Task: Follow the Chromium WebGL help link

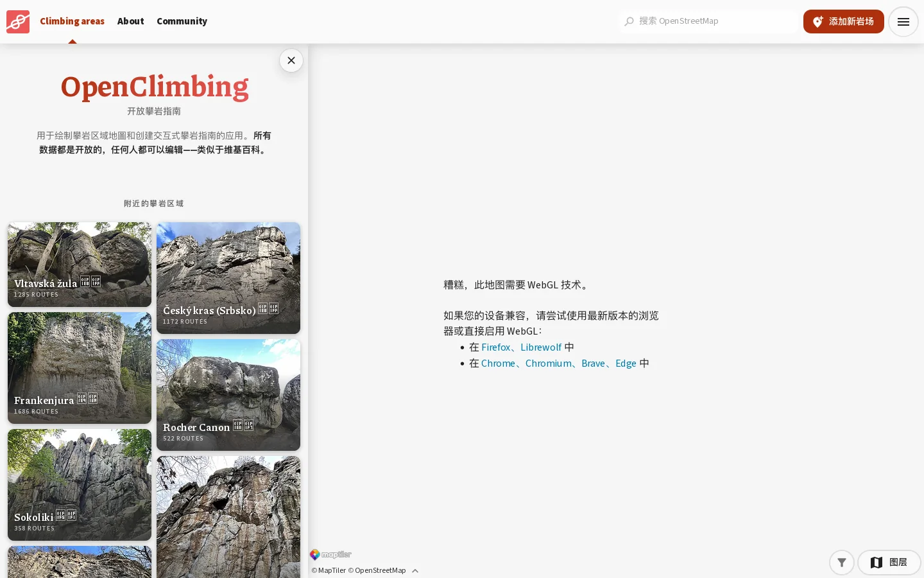Action: pyautogui.click(x=548, y=363)
